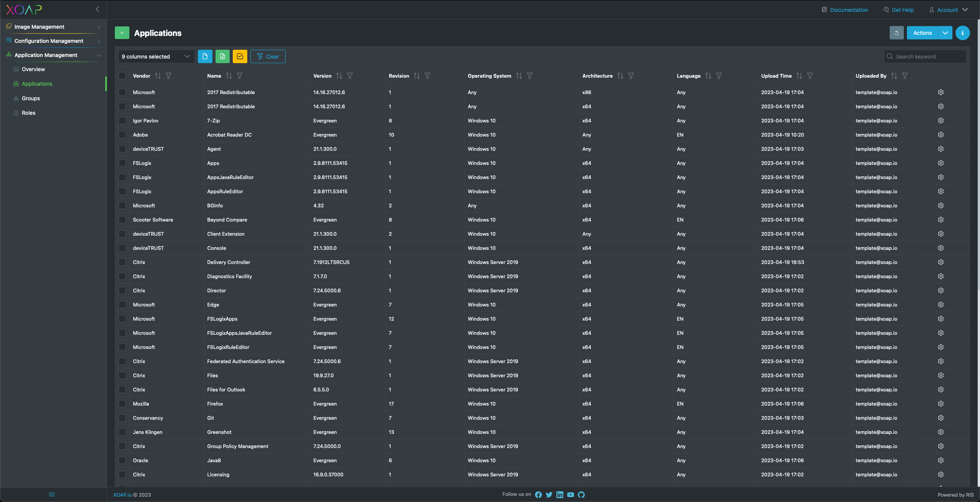Sort by the Upload Time column arrows
This screenshot has height=502, width=980.
[799, 76]
